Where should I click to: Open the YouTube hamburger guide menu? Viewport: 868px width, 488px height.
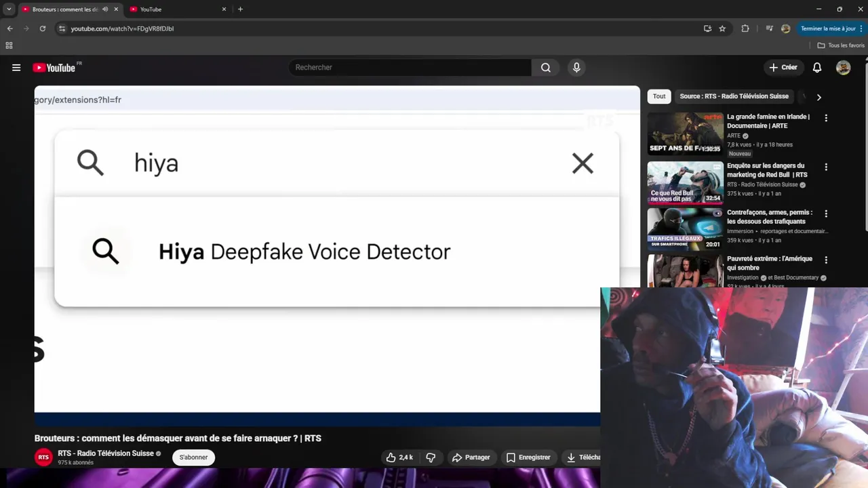(x=16, y=68)
